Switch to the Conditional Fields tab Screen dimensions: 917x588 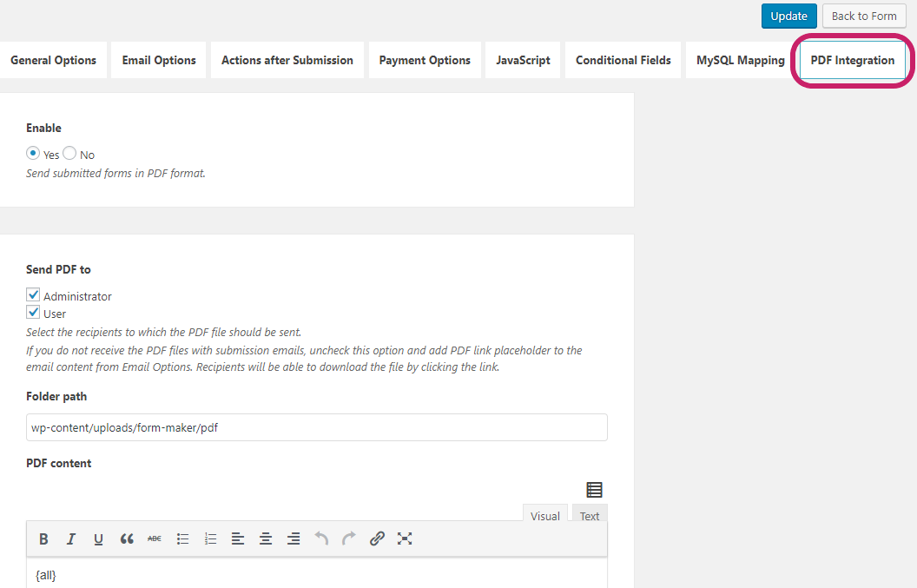(623, 60)
